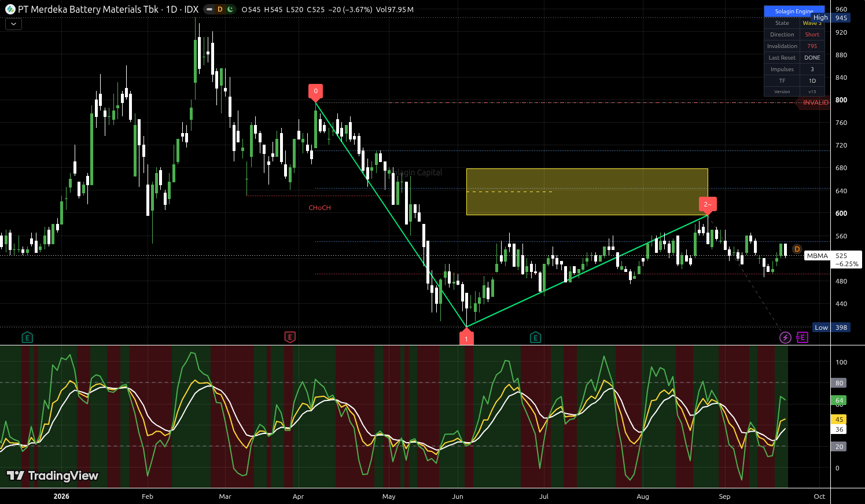Click the 795 invalidation value

(812, 46)
